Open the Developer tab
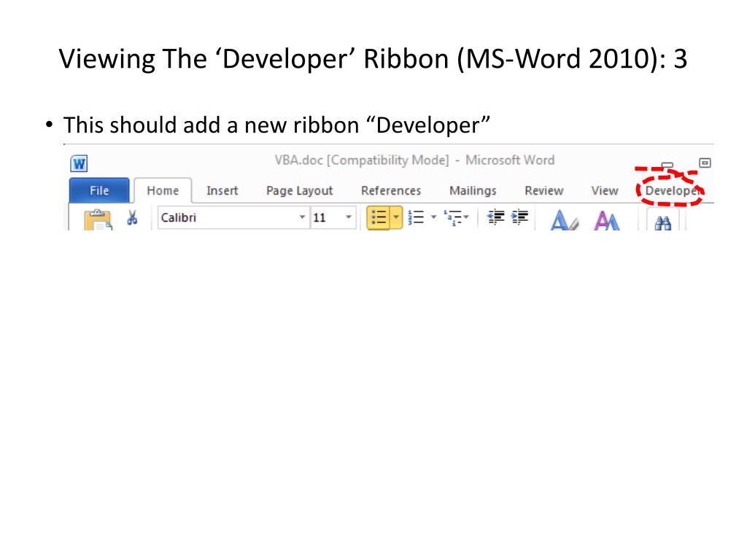747x560 pixels. pos(672,190)
